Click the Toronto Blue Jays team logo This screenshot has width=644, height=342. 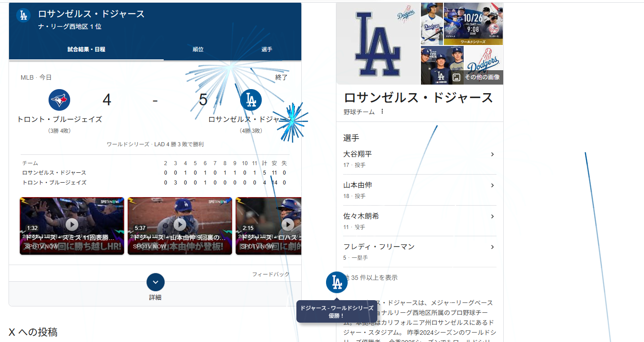[59, 100]
